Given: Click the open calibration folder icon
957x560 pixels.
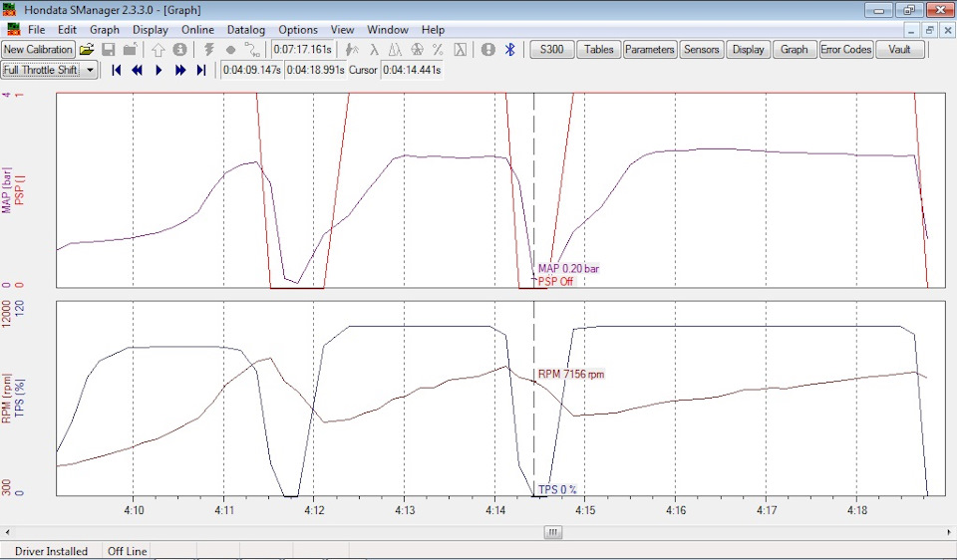Looking at the screenshot, I should (87, 50).
